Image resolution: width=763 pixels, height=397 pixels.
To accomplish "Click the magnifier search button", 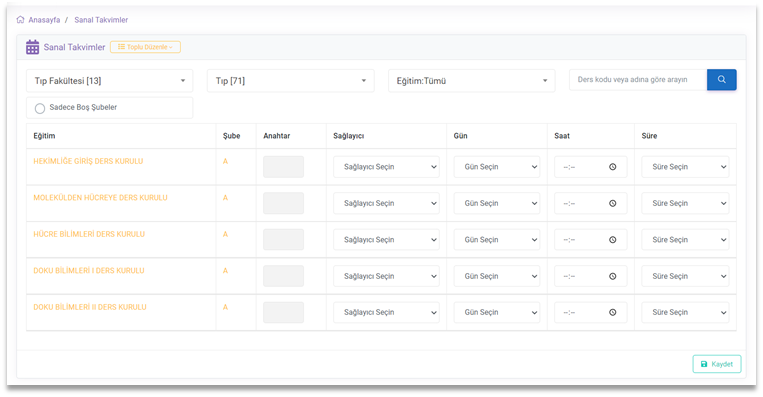I will pos(722,79).
